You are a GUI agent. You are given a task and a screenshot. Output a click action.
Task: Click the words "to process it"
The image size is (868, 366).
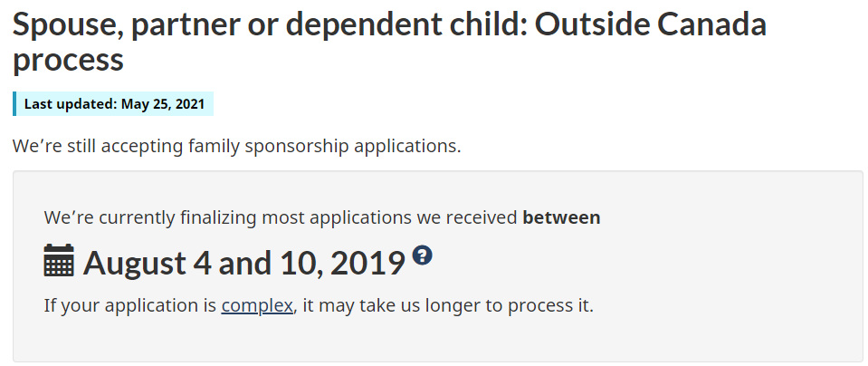point(540,305)
